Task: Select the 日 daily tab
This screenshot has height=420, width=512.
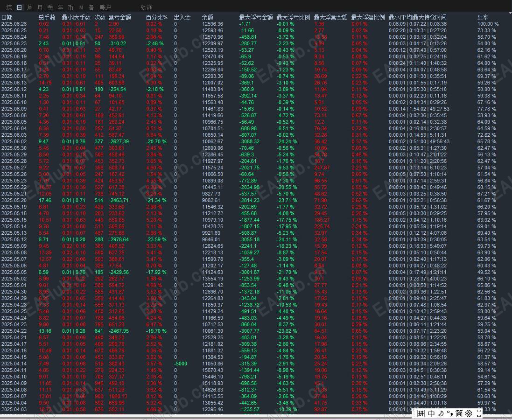Action: 19,7
